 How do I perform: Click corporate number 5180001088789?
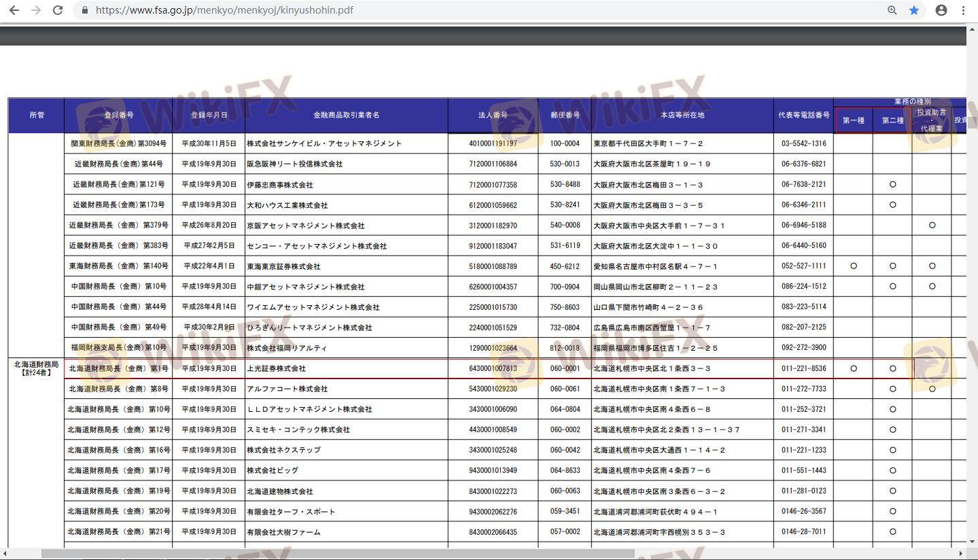coord(493,266)
